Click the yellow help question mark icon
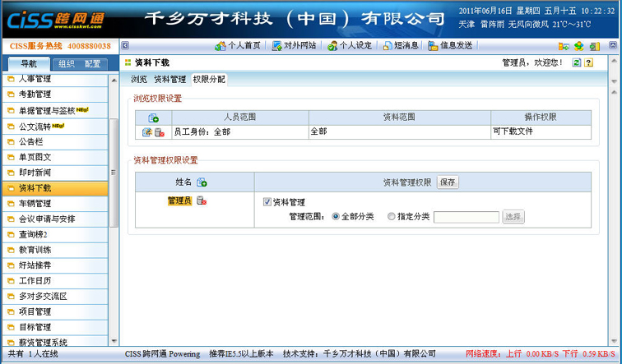Viewport: 622px width, 364px height. point(588,62)
